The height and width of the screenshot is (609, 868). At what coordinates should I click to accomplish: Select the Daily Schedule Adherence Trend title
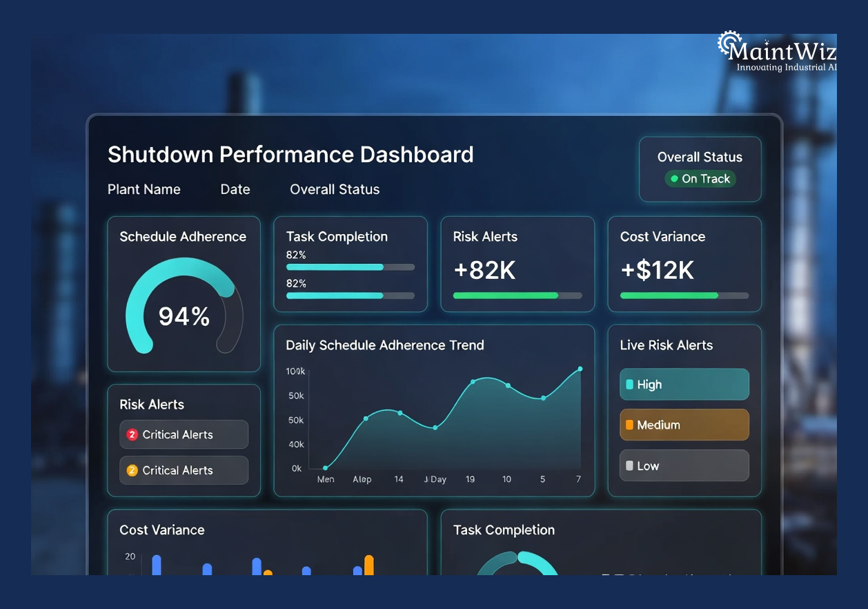tap(386, 345)
